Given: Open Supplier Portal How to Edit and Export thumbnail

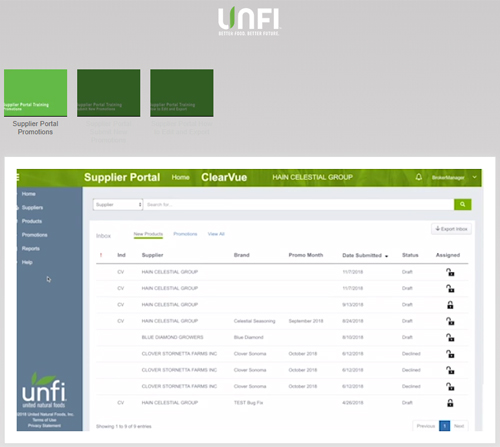Looking at the screenshot, I should click(182, 93).
